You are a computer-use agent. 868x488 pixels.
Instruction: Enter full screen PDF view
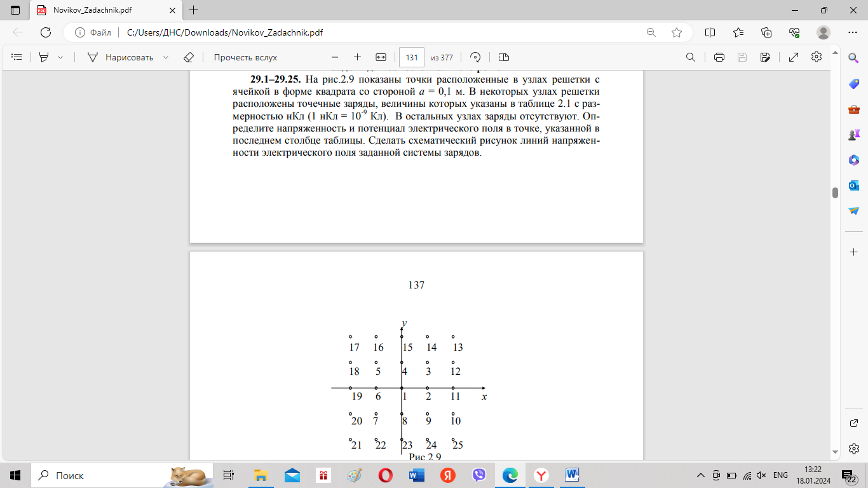tap(794, 57)
